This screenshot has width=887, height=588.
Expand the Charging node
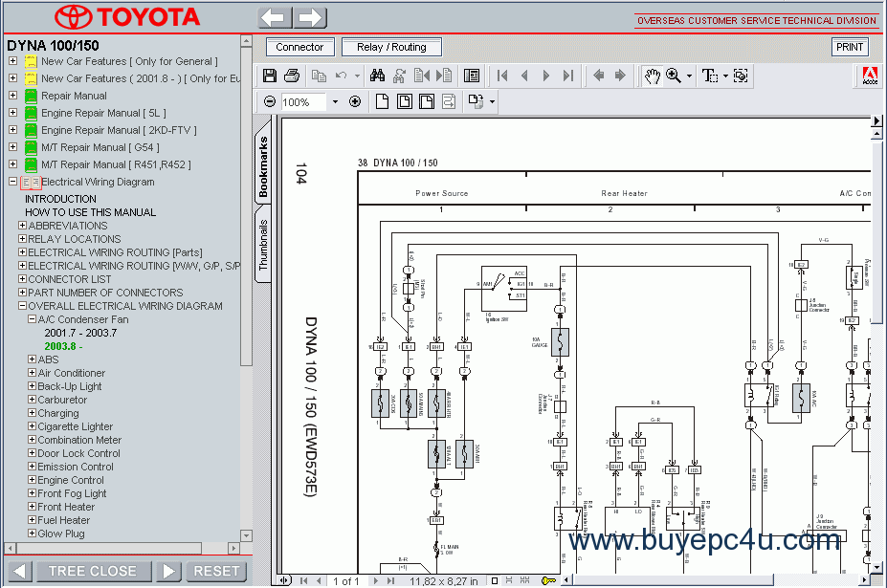click(x=33, y=413)
